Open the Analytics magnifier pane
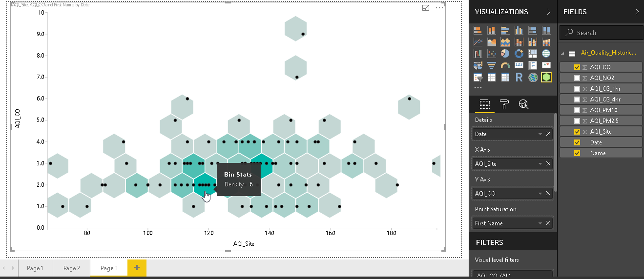 pyautogui.click(x=523, y=104)
